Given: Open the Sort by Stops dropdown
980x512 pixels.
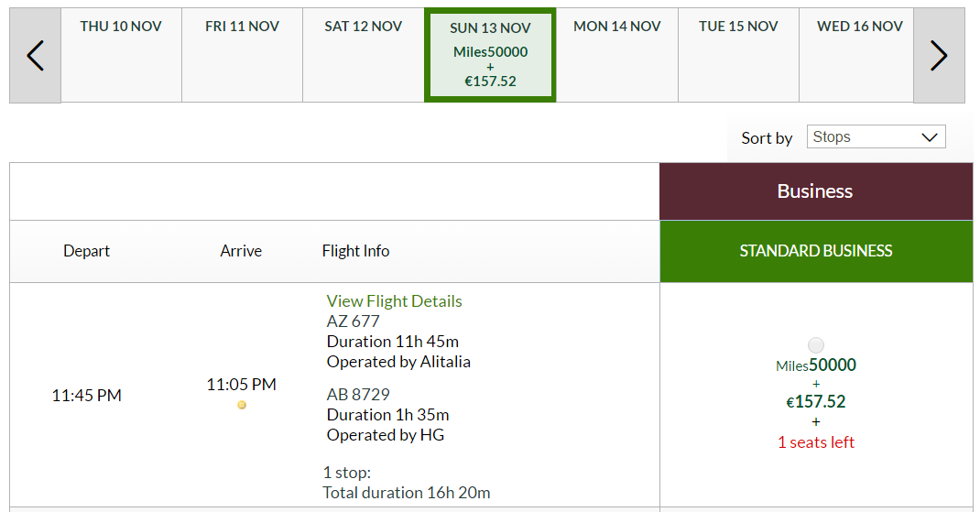Looking at the screenshot, I should click(876, 136).
